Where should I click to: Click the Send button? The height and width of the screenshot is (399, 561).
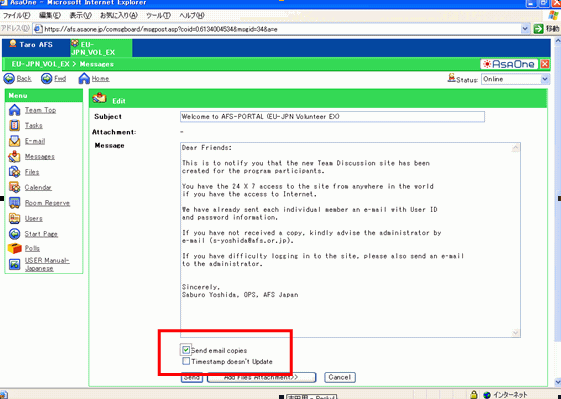[192, 377]
